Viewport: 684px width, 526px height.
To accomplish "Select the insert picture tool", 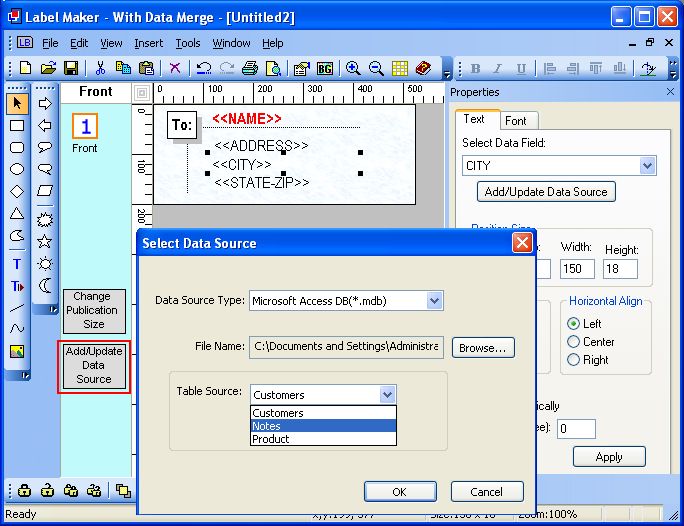I will click(17, 351).
